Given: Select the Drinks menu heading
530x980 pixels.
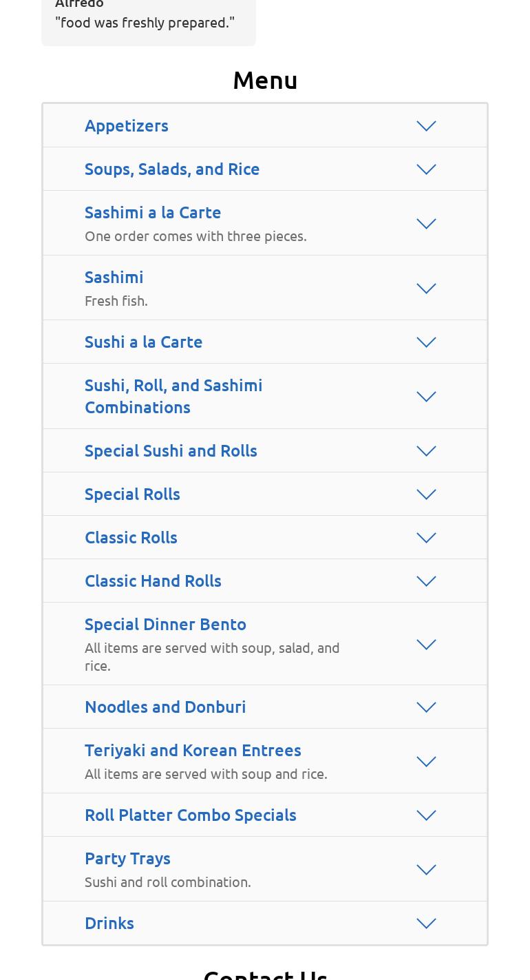Looking at the screenshot, I should pyautogui.click(x=109, y=923).
